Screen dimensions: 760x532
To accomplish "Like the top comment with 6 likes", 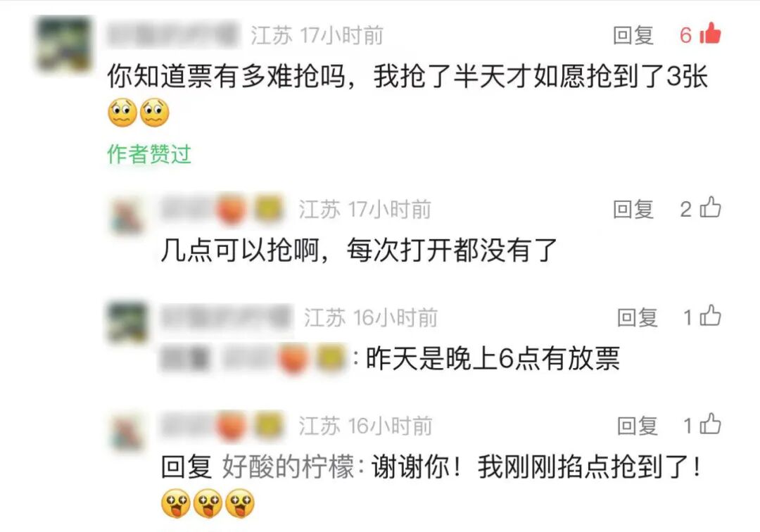I will click(710, 34).
